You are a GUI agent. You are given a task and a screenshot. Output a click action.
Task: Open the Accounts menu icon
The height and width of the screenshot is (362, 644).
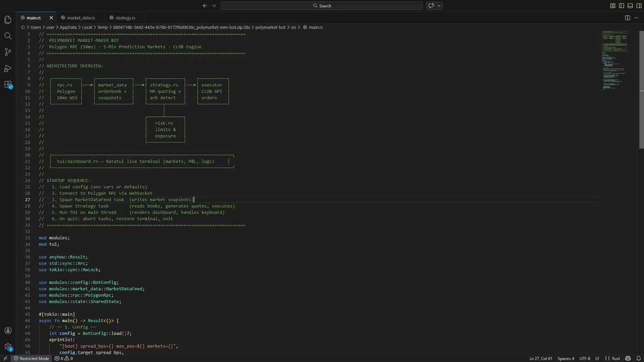8,331
